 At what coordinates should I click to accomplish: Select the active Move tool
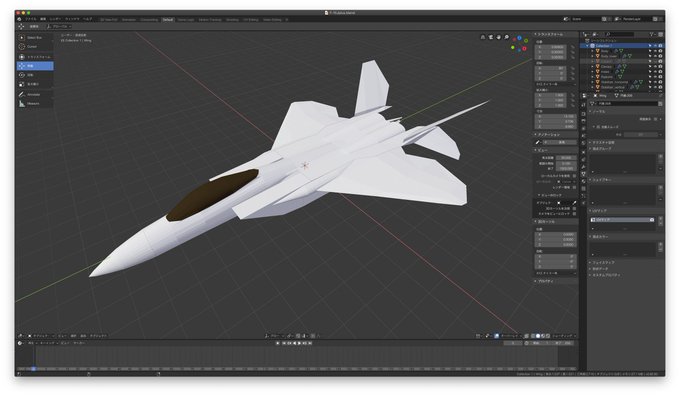click(x=35, y=66)
